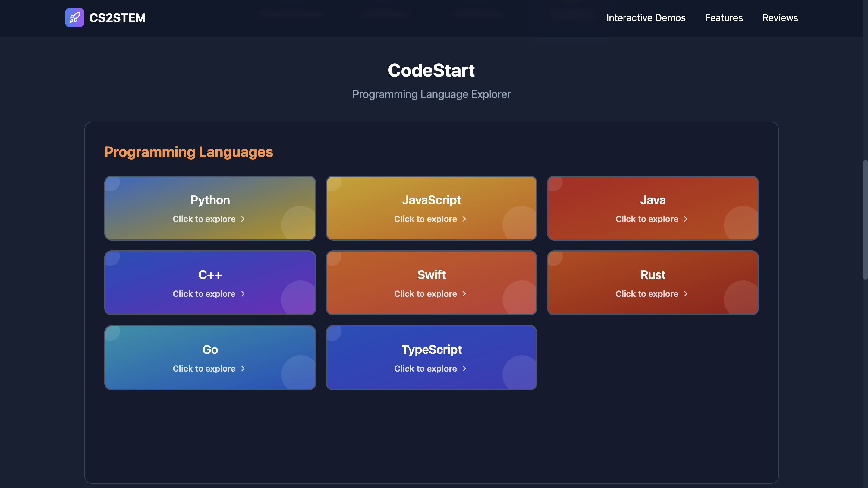Click the chevron arrow on Swift card
This screenshot has height=488, width=868.
[464, 294]
